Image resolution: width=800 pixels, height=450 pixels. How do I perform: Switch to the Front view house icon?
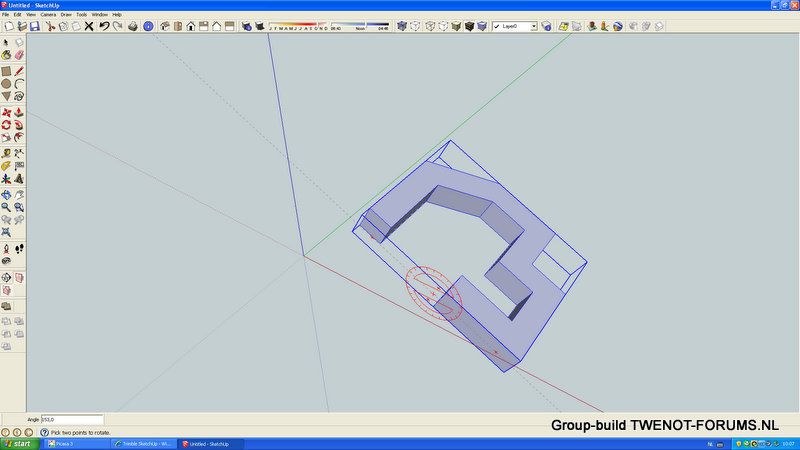click(x=191, y=26)
